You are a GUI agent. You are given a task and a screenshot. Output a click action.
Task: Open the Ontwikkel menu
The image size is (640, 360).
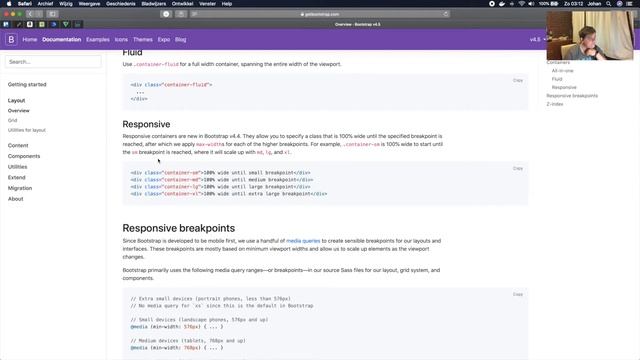pyautogui.click(x=182, y=4)
